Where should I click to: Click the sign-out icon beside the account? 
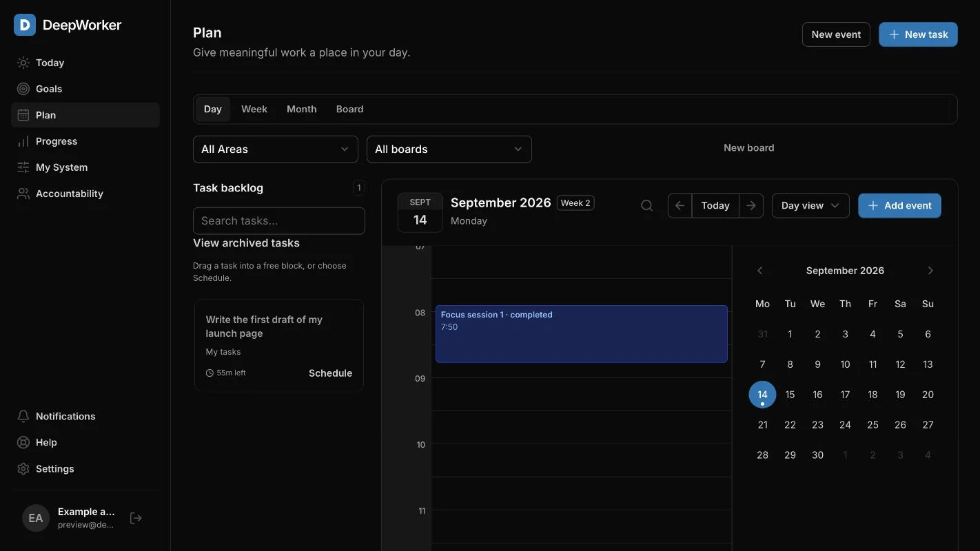pyautogui.click(x=136, y=518)
